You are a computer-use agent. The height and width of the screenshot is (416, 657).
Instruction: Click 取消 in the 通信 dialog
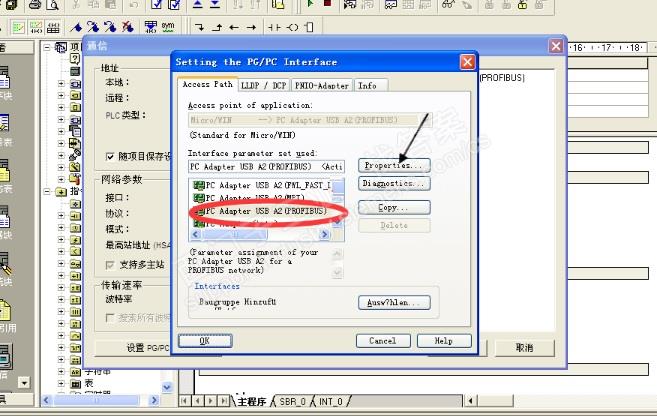tap(525, 347)
